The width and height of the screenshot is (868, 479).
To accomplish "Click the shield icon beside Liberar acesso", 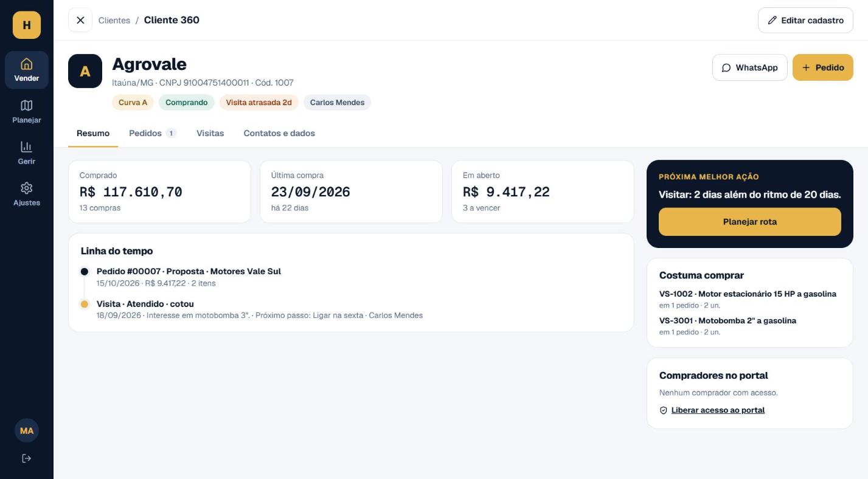I will click(x=664, y=410).
